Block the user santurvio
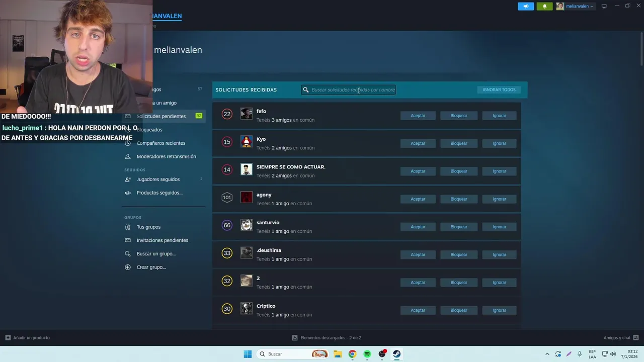This screenshot has height=362, width=644. pos(459,227)
